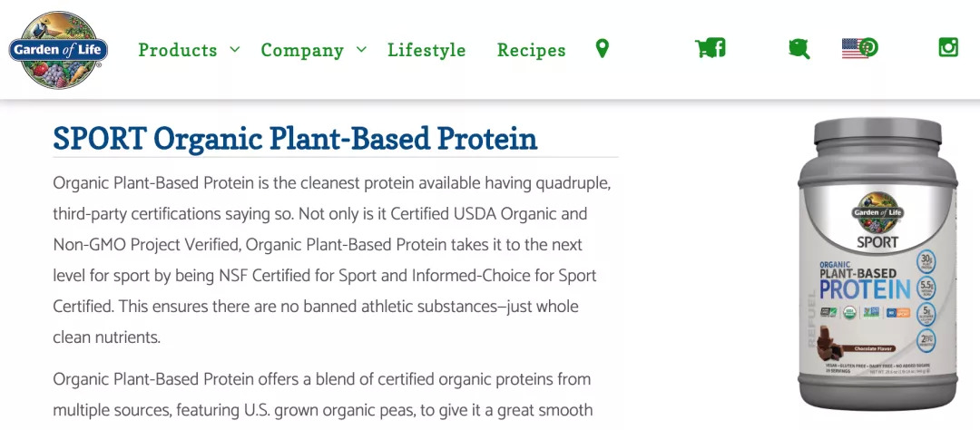Click the SPORT Organic Plant-Based Protein heading
Viewport: 980px width, 430px height.
click(295, 139)
